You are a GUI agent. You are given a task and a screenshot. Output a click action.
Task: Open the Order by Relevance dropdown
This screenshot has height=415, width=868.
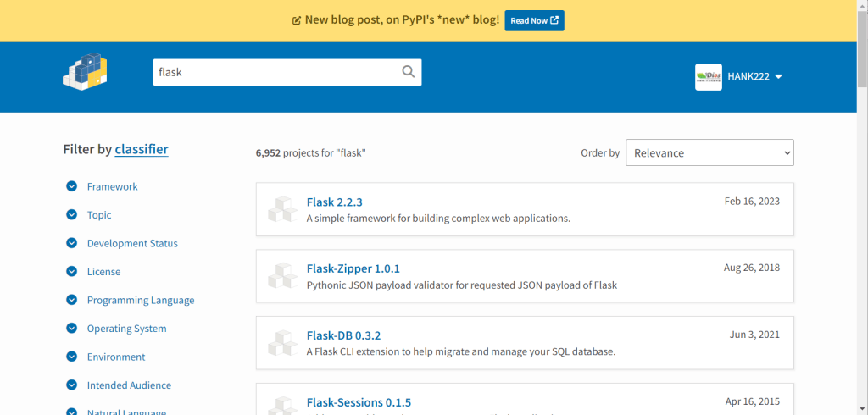[x=709, y=153]
